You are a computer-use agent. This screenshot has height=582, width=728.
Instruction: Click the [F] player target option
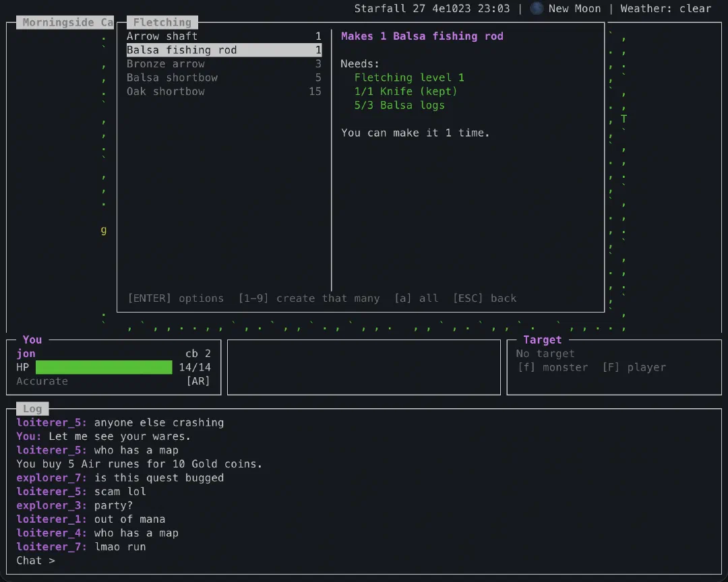pyautogui.click(x=634, y=368)
